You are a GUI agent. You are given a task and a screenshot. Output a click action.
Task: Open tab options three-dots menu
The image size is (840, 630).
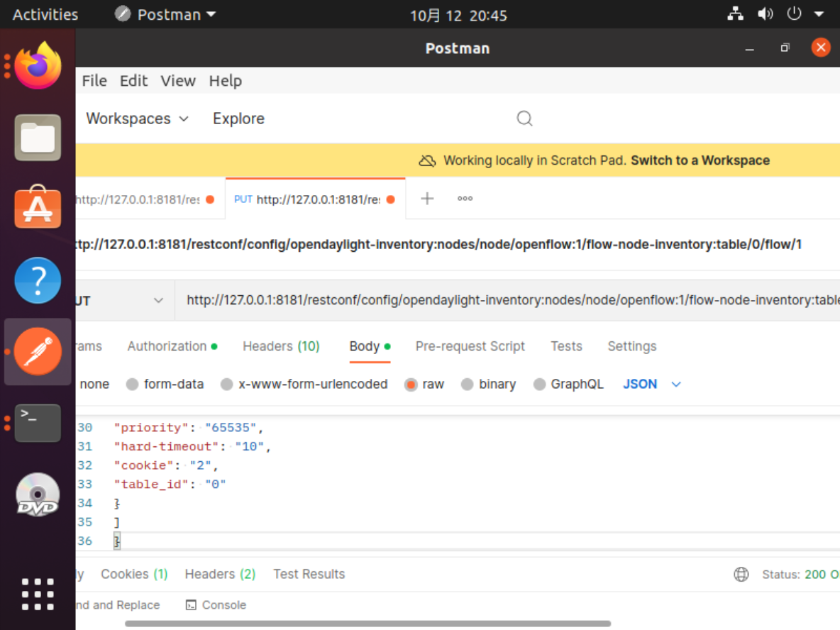[465, 199]
